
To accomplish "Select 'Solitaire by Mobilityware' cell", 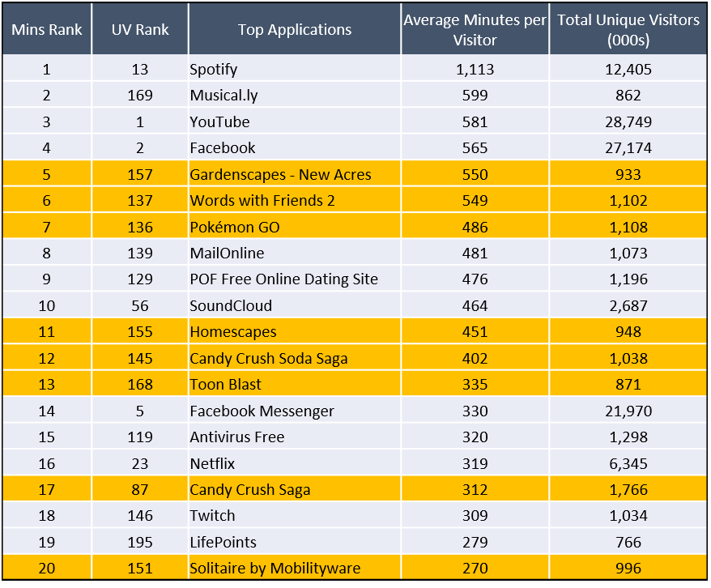I will pyautogui.click(x=294, y=568).
